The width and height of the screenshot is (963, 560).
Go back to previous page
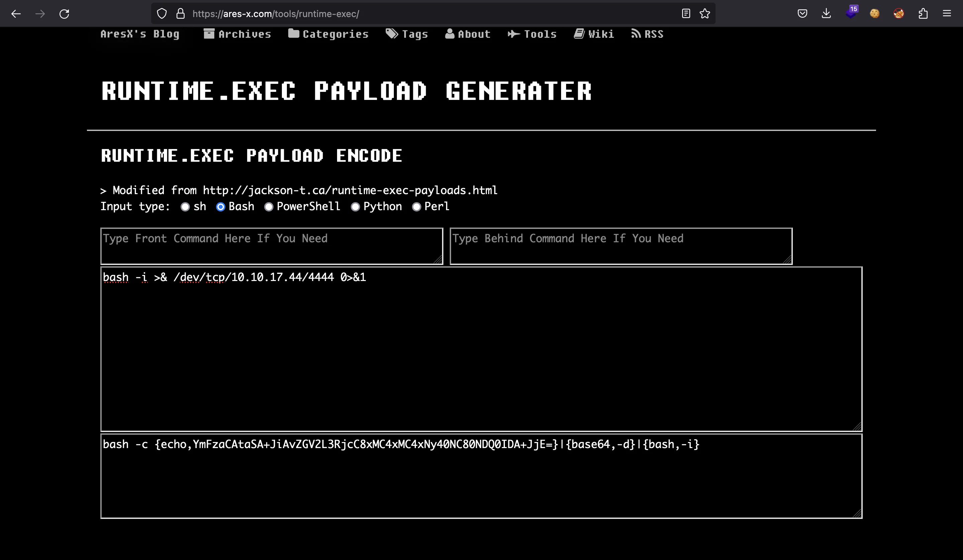[x=16, y=14]
